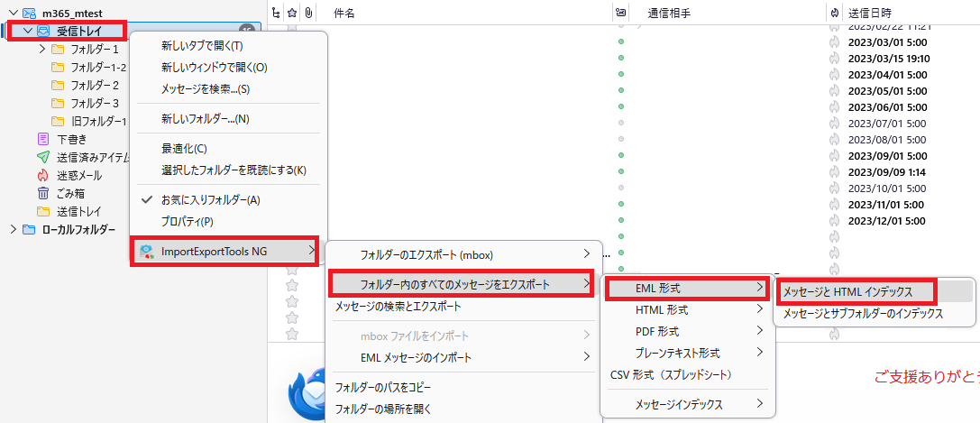
Task: Click the ローカルフォルダー icon
Action: [x=29, y=229]
